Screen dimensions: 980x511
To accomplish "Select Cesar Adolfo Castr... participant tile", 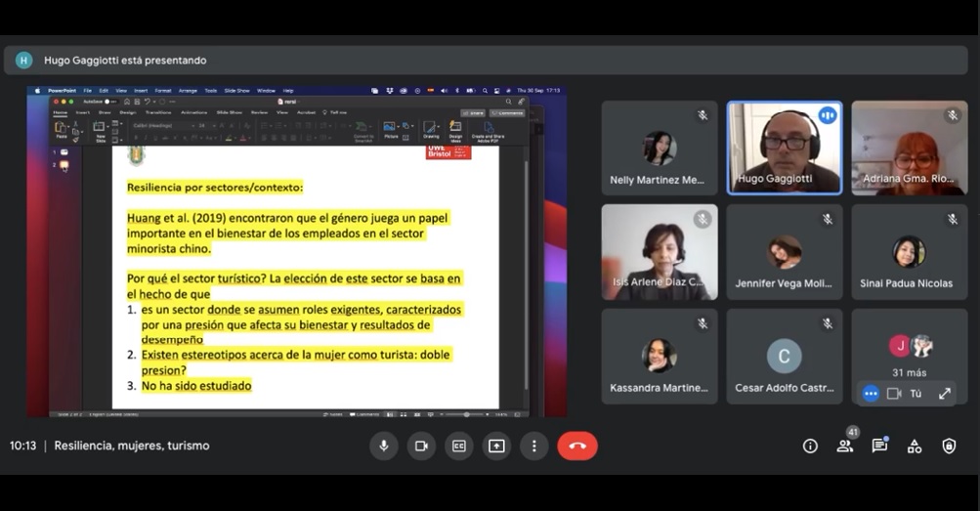I will [785, 356].
